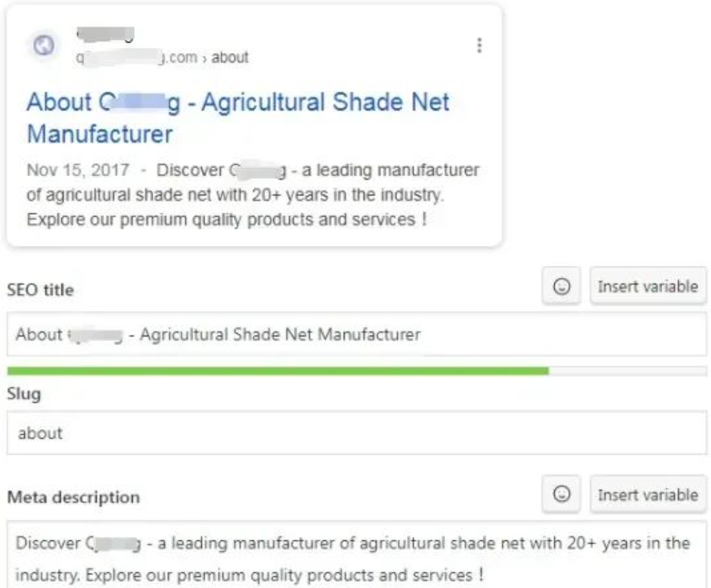Click the Nov 15, 2017 date in preview
Image resolution: width=711 pixels, height=588 pixels.
[x=78, y=170]
